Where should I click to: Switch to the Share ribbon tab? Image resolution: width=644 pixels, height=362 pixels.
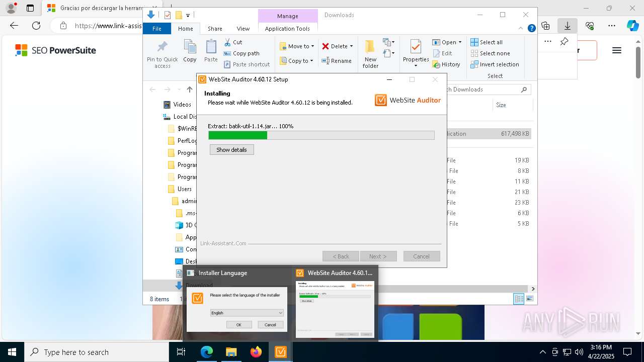coord(215,29)
